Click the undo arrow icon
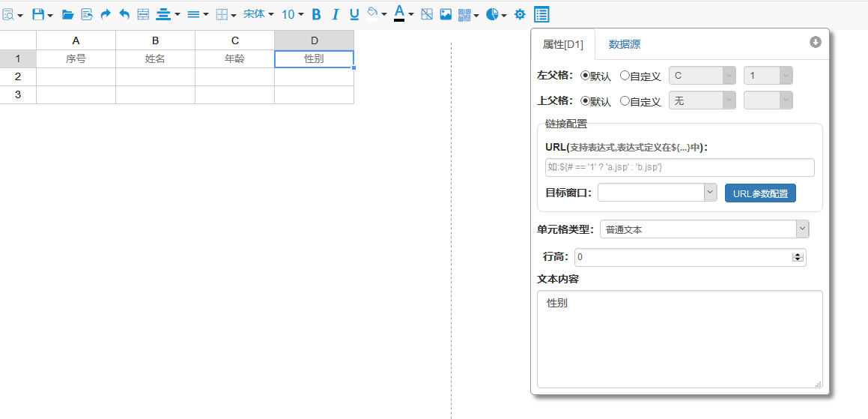Image resolution: width=868 pixels, height=419 pixels. 124,14
